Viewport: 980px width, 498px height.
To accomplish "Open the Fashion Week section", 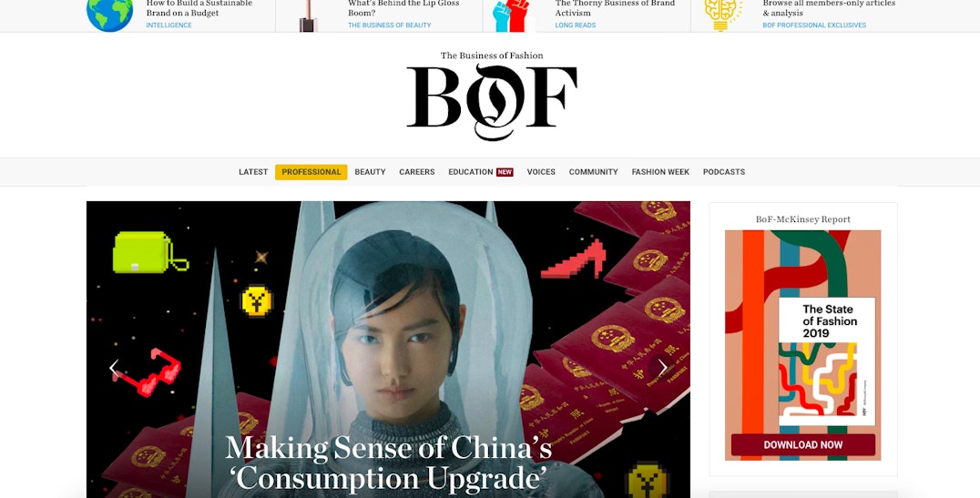I will (x=660, y=172).
